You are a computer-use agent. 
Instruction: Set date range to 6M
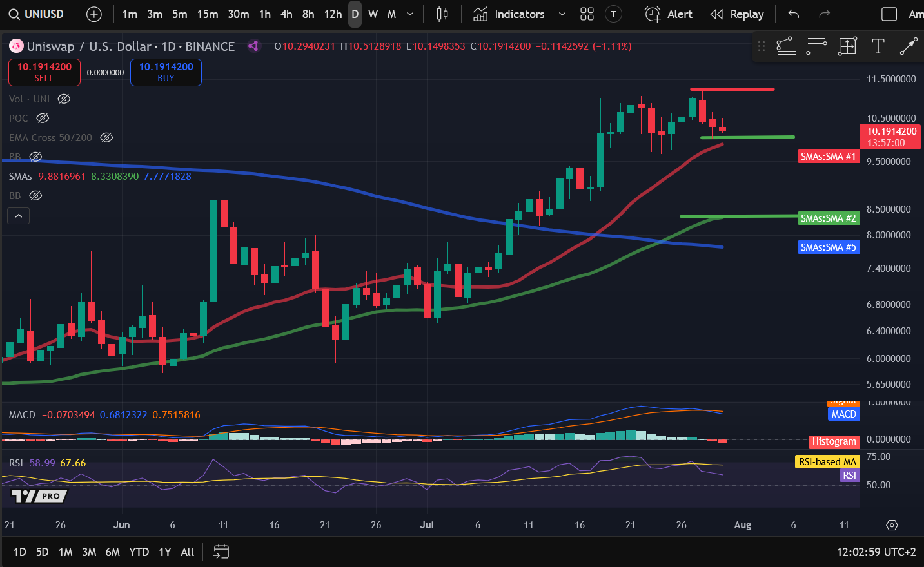[113, 552]
